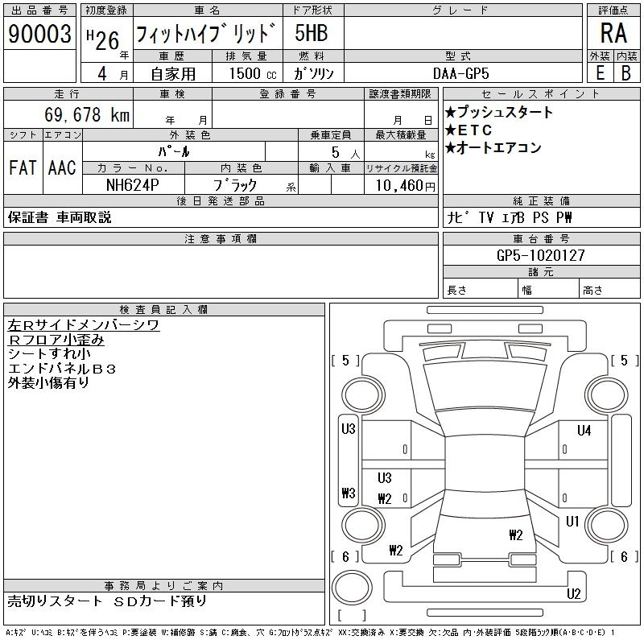Select the RA evaluation grade
Viewport: 644px width, 644px height.
[613, 33]
